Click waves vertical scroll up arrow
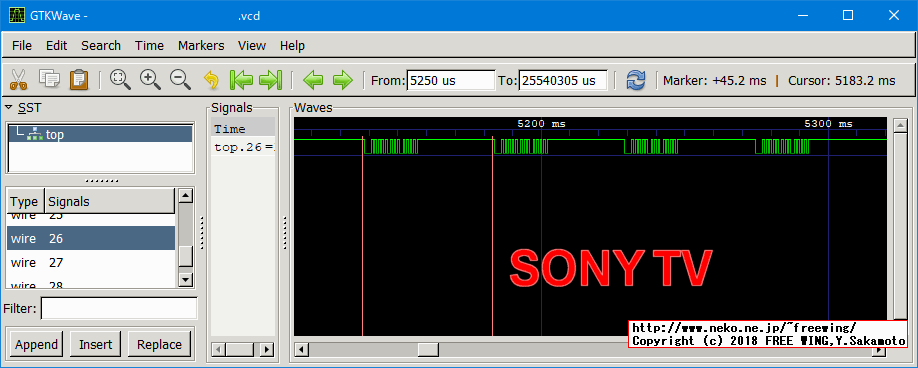This screenshot has width=918, height=368. pos(900,124)
